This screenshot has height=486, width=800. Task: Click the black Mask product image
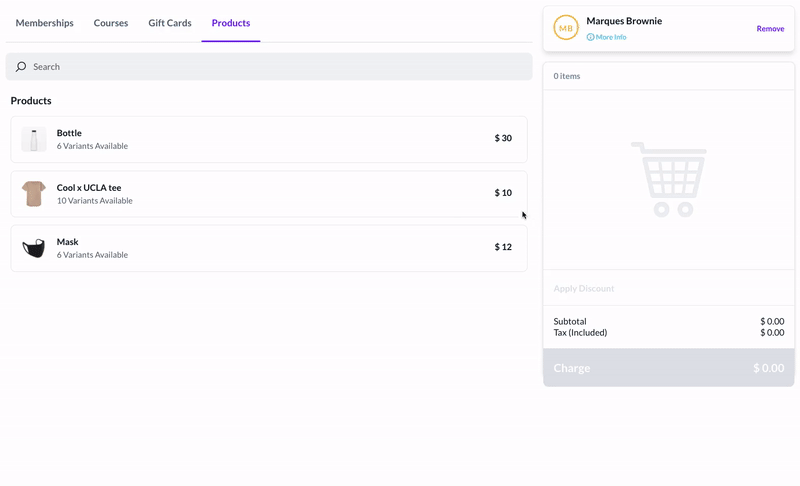(x=34, y=248)
